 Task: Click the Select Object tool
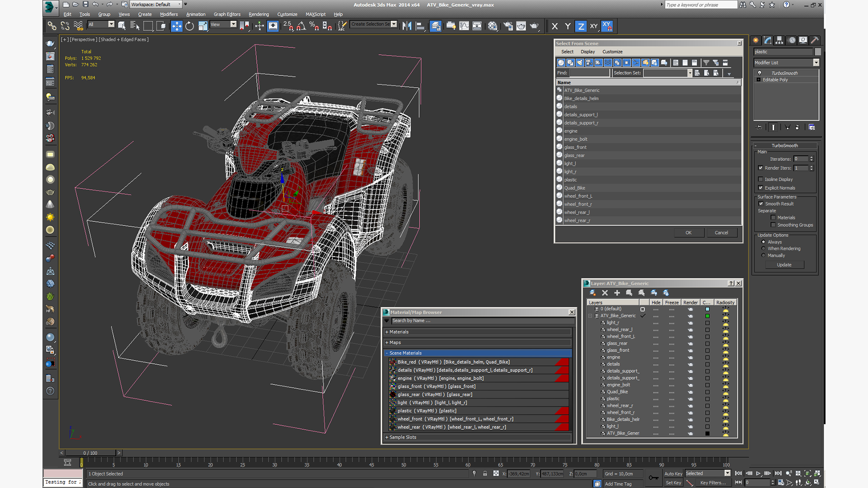[122, 26]
